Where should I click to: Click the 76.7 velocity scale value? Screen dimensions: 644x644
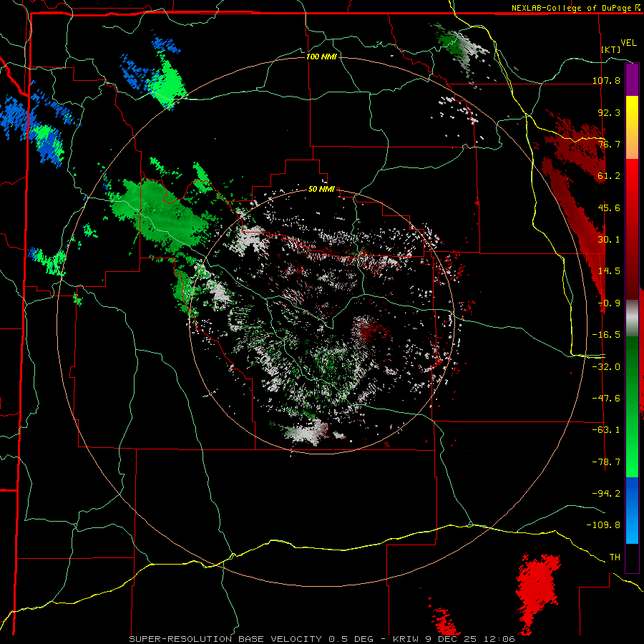click(609, 144)
